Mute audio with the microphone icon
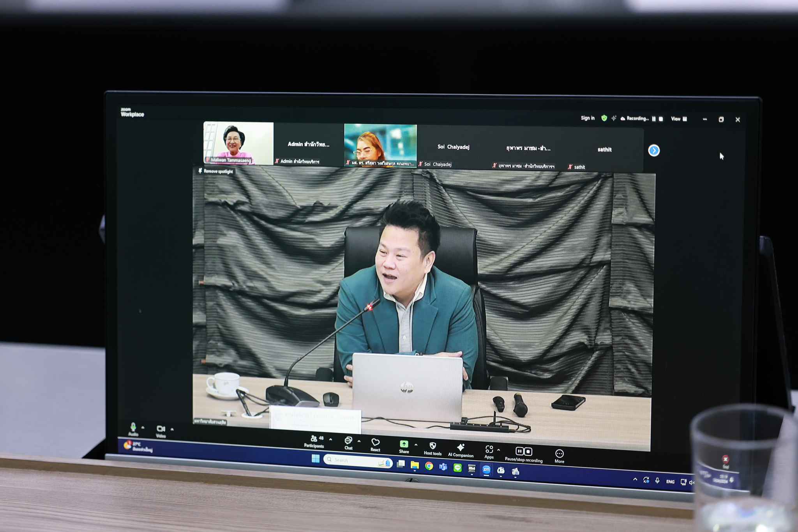 tap(133, 429)
